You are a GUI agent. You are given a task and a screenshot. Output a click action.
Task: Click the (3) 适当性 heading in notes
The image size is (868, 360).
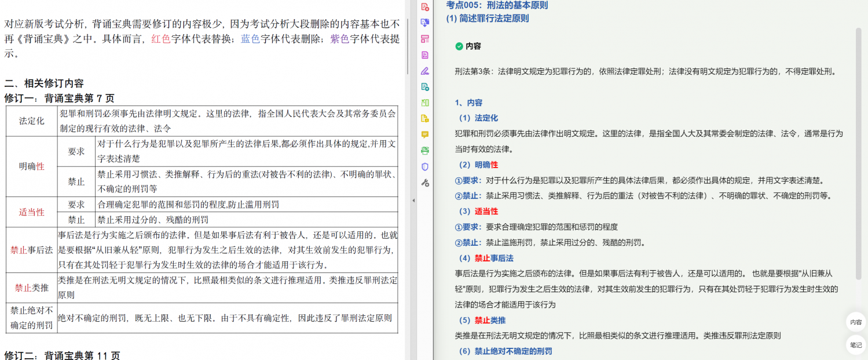pos(478,211)
